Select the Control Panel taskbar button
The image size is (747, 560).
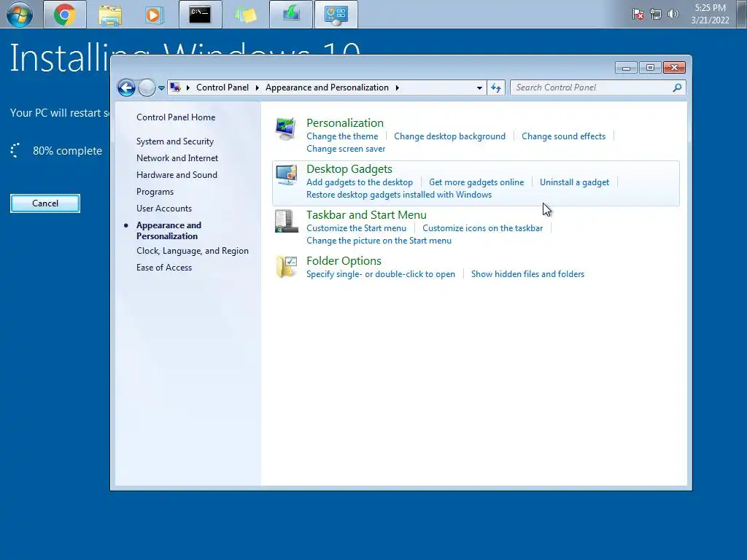pos(336,15)
